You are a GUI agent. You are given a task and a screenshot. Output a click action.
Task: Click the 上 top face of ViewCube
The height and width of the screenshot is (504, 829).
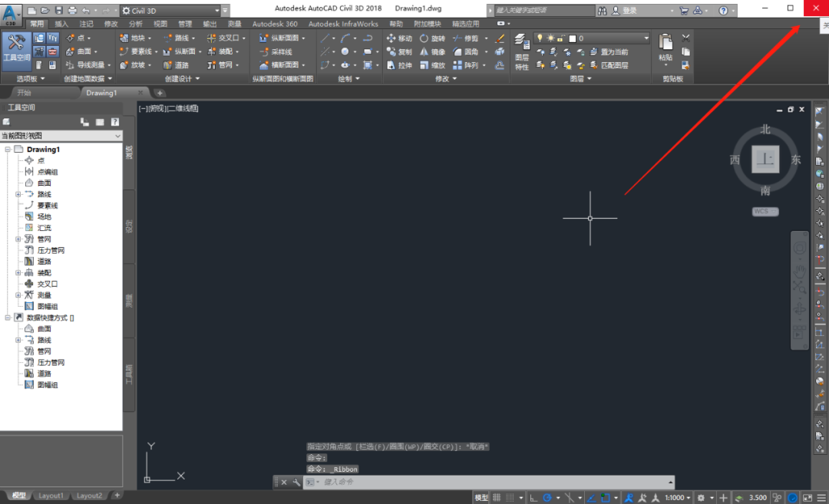(x=765, y=159)
